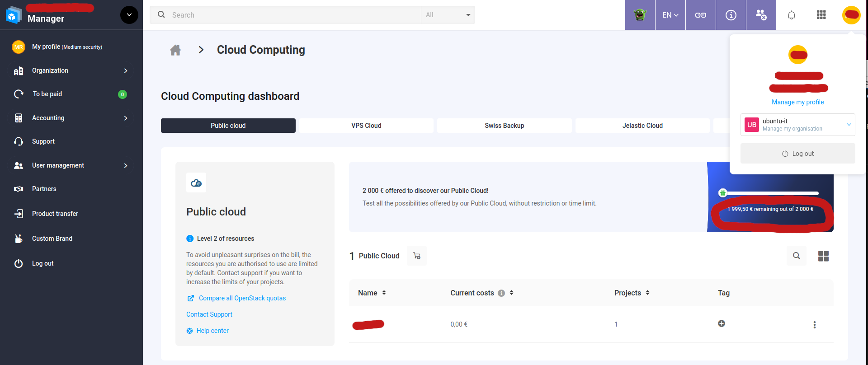The image size is (868, 365).
Task: Add a tag with the plus icon
Action: pos(722,323)
